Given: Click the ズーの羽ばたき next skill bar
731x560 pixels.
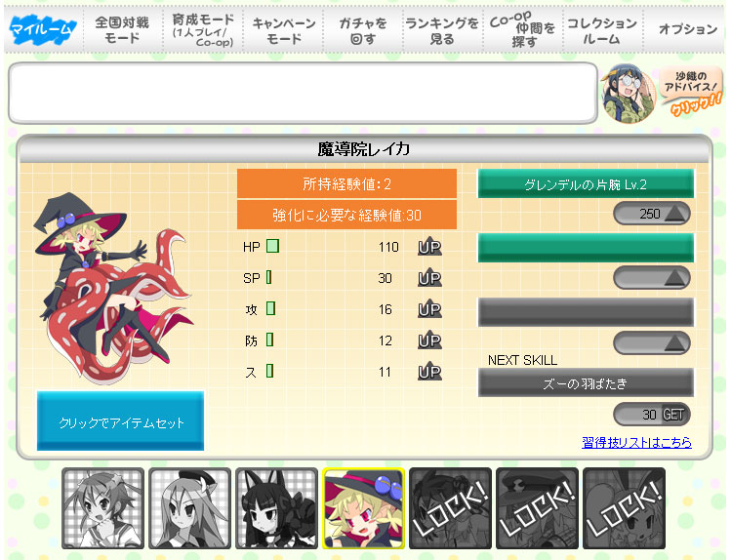Looking at the screenshot, I should tap(586, 383).
